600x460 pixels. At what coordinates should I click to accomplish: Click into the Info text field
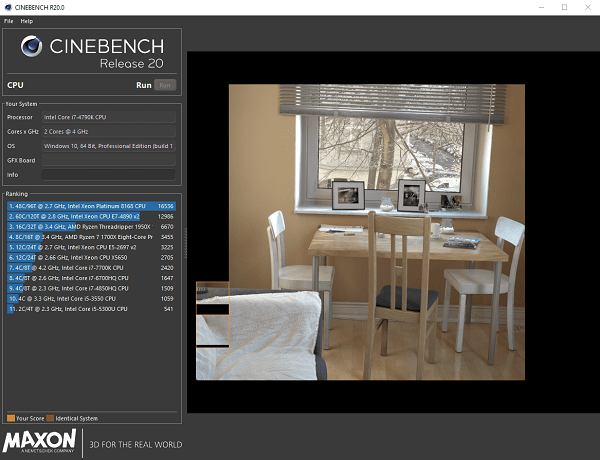(x=109, y=174)
